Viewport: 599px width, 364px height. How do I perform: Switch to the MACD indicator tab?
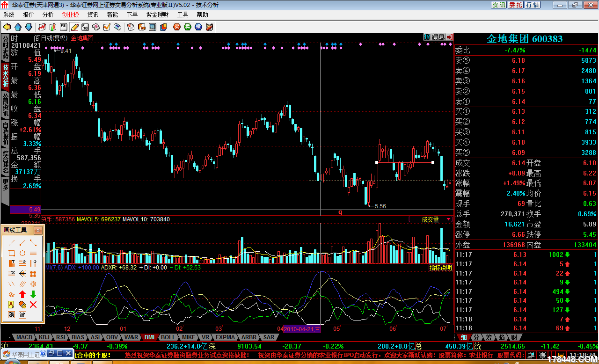pos(24,337)
